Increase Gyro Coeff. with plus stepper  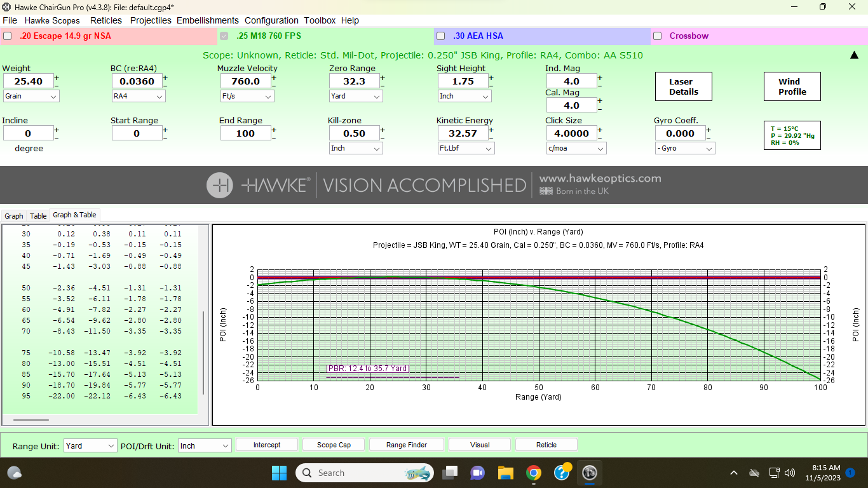[709, 130]
